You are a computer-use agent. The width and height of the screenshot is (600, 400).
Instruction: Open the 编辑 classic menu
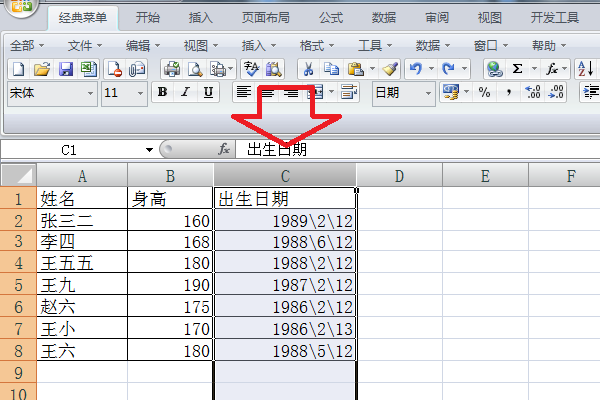click(x=143, y=46)
